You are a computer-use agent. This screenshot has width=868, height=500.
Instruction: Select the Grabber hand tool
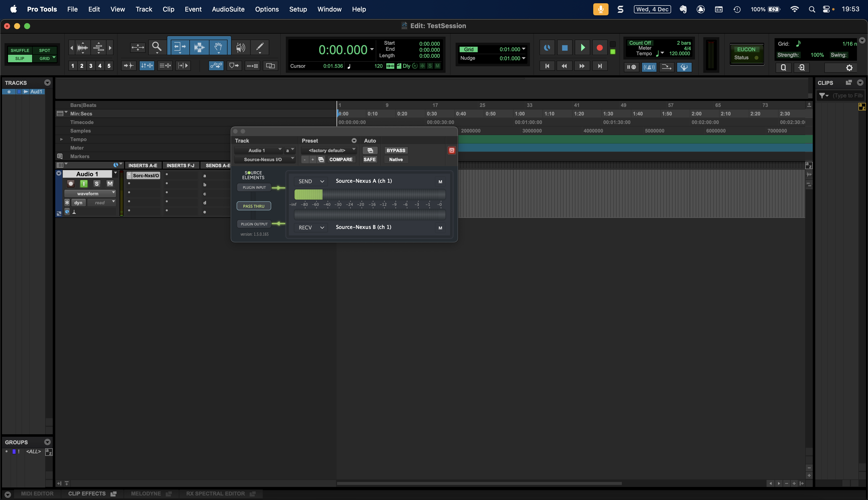(x=218, y=47)
